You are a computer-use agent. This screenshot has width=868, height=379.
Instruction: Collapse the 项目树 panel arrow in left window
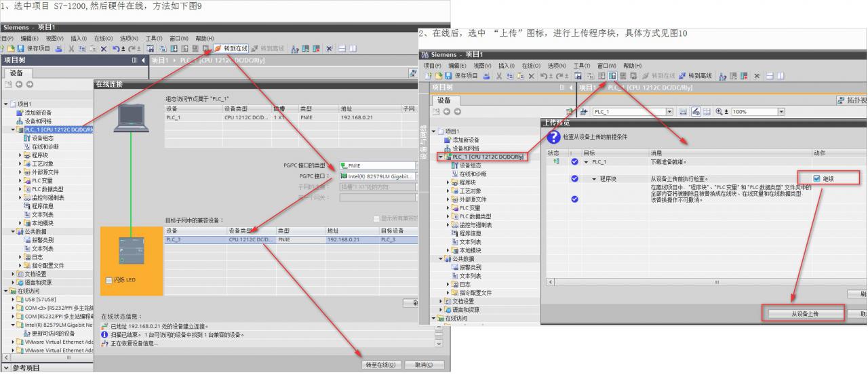142,60
